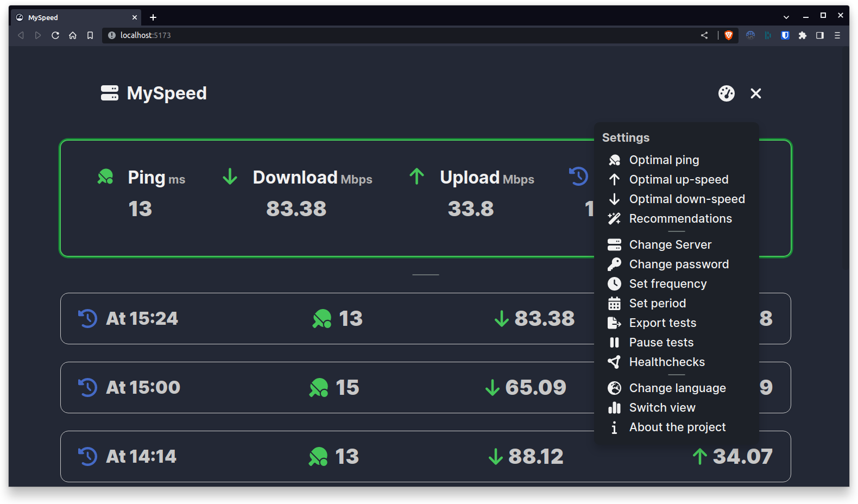Click the key icon for Change password
This screenshot has height=504, width=858.
point(614,264)
